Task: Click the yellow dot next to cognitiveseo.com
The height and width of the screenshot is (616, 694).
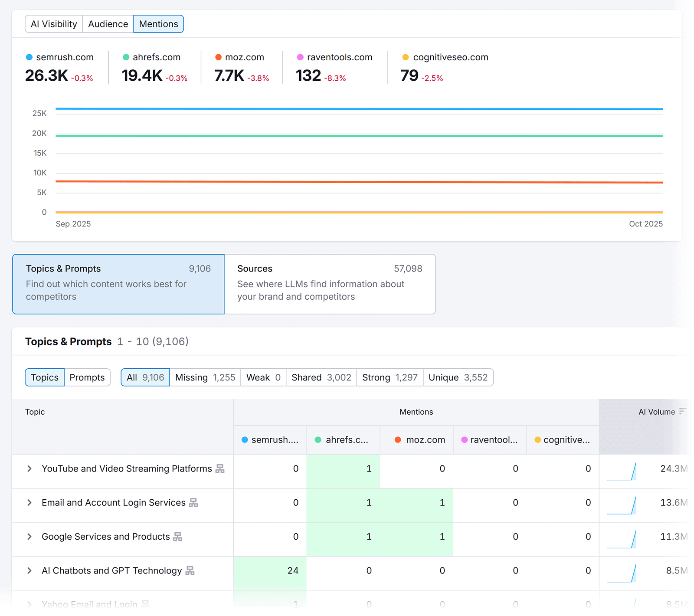Action: pyautogui.click(x=405, y=57)
